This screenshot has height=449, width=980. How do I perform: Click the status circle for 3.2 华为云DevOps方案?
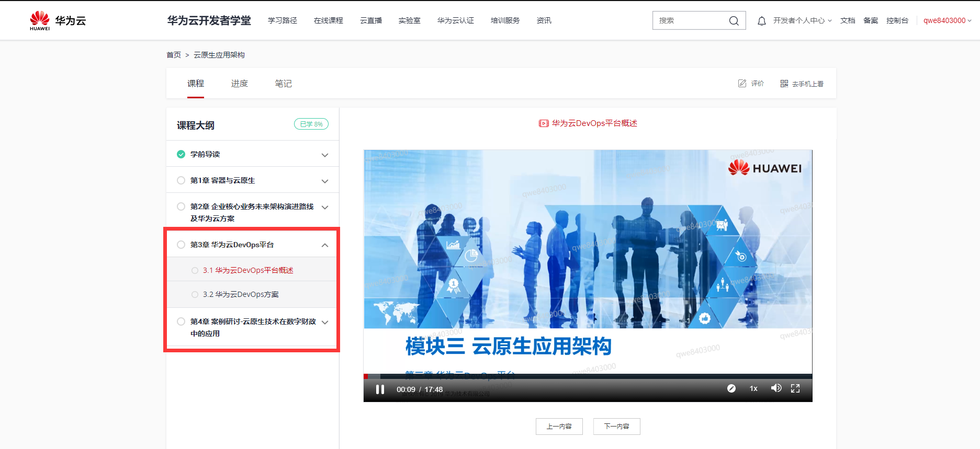[x=195, y=294]
